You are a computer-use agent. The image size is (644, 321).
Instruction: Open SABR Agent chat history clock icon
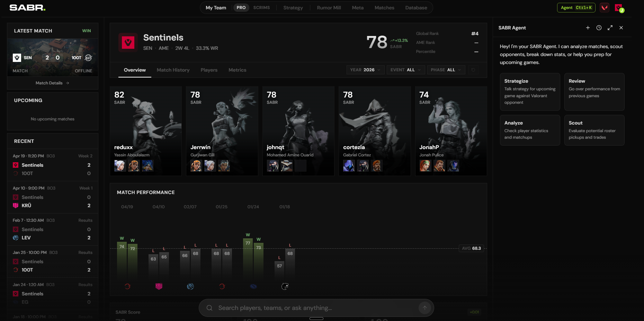coord(599,28)
